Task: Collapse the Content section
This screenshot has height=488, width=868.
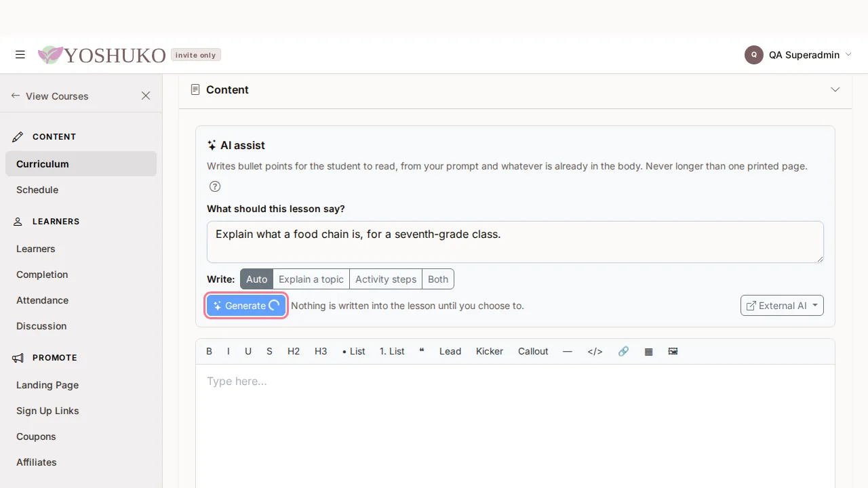Action: (835, 89)
